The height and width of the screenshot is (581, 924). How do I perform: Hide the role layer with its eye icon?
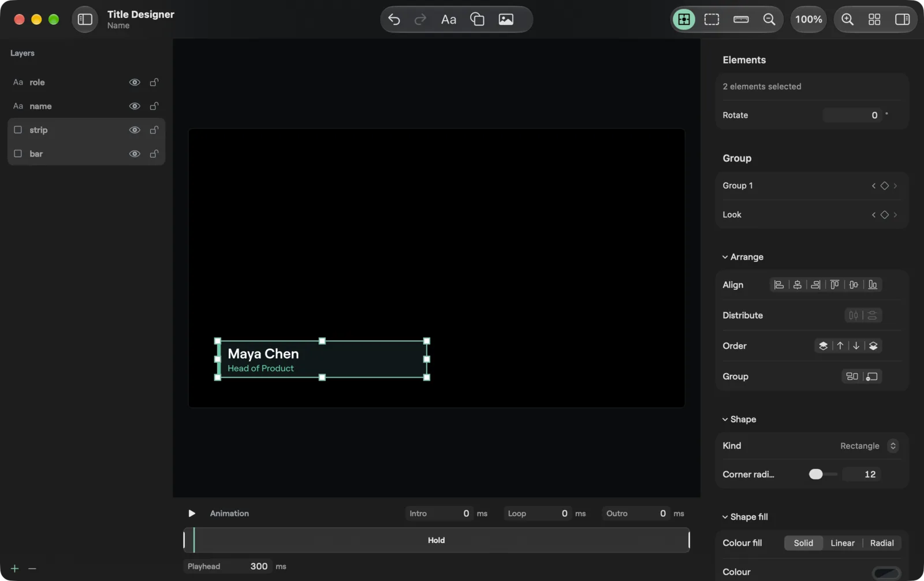(135, 83)
